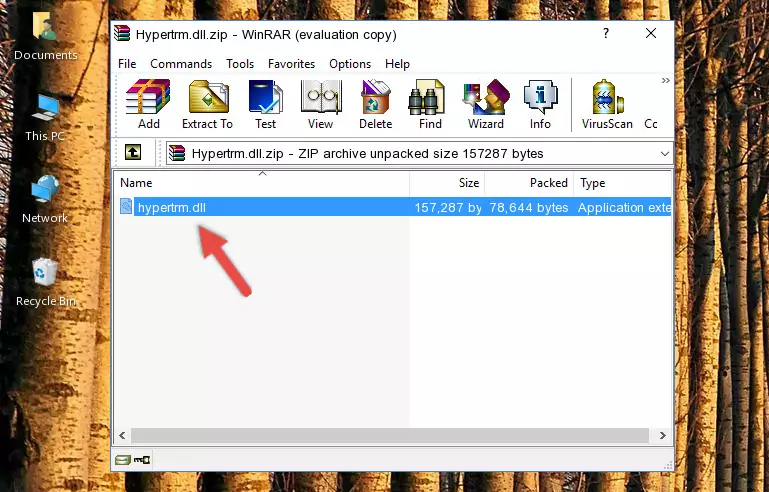The height and width of the screenshot is (492, 769).
Task: Open the archive path dropdown
Action: pyautogui.click(x=665, y=154)
